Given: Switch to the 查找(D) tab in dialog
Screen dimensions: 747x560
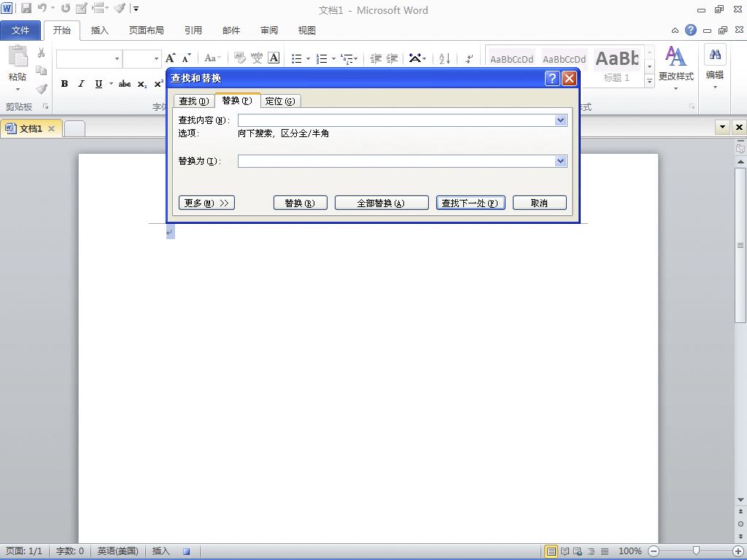Looking at the screenshot, I should (194, 101).
